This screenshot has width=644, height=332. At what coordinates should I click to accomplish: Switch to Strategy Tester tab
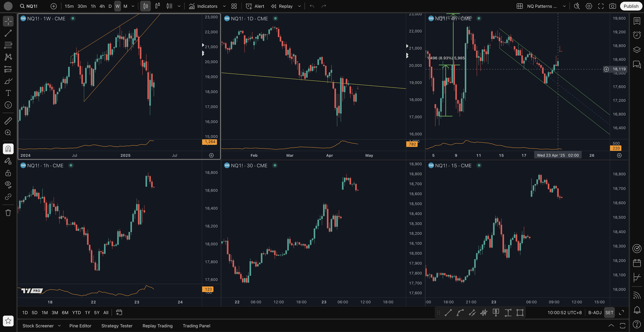(117, 326)
